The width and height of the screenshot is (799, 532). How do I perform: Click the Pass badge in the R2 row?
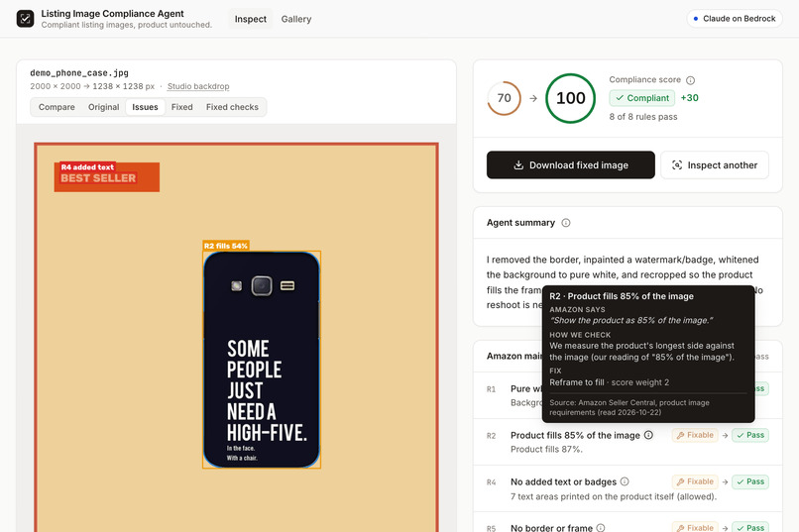coord(750,435)
